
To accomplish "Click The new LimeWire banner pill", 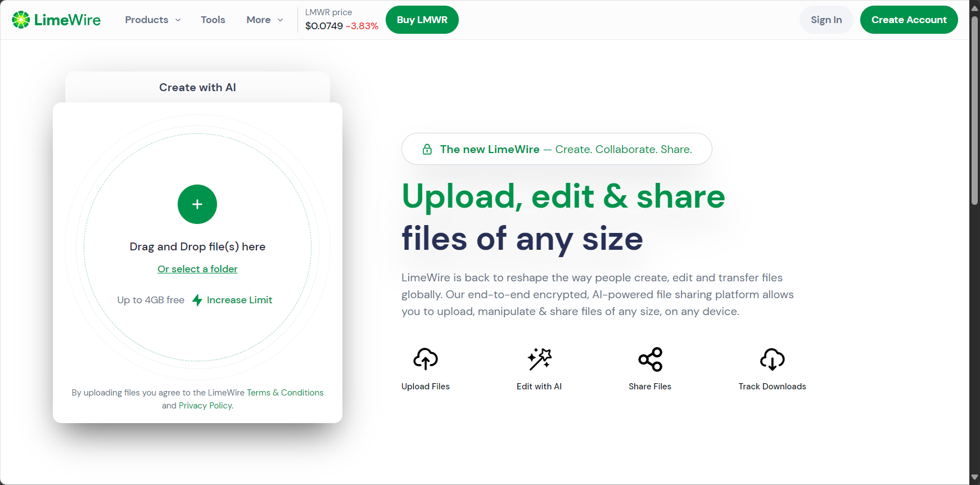I will (557, 149).
